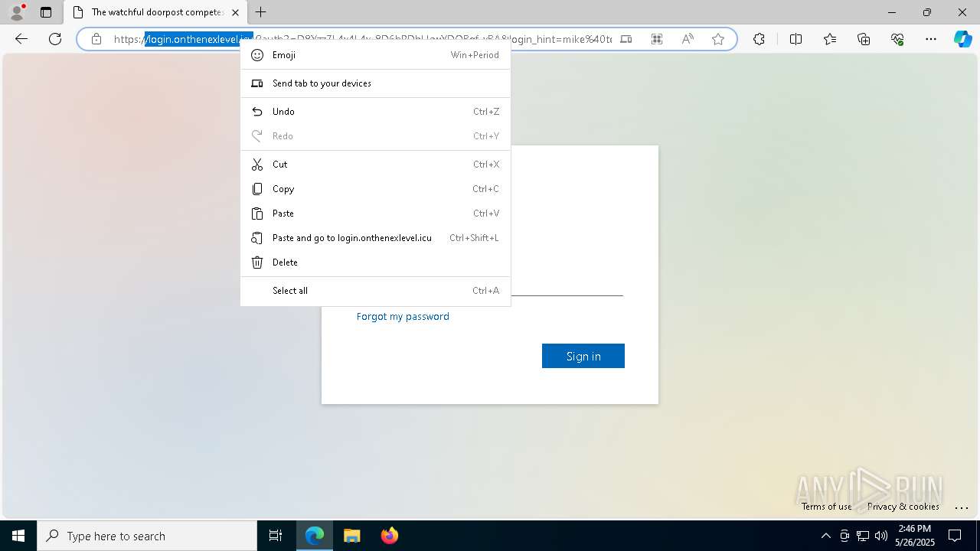Show hidden tray icons chevron
The width and height of the screenshot is (980, 551).
825,536
